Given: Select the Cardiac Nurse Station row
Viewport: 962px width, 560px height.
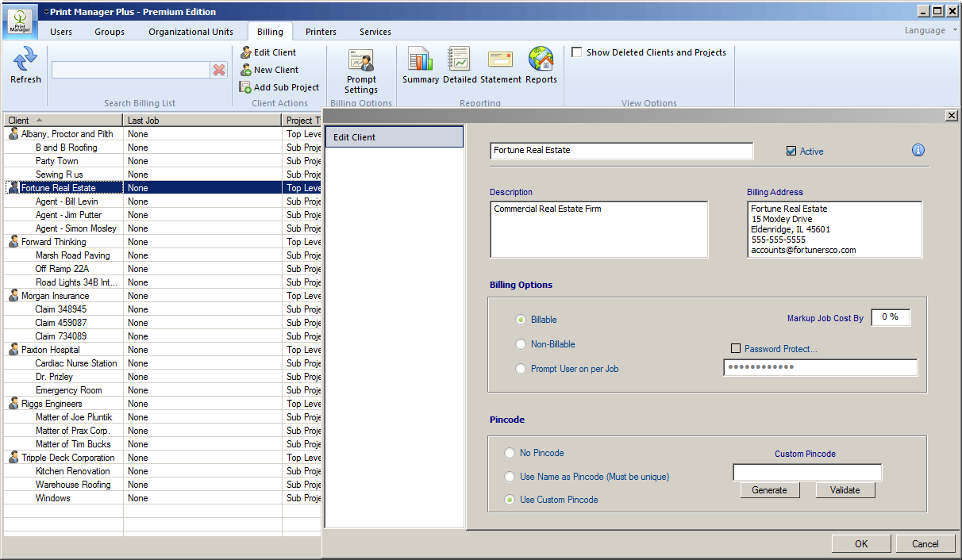Looking at the screenshot, I should coord(163,362).
